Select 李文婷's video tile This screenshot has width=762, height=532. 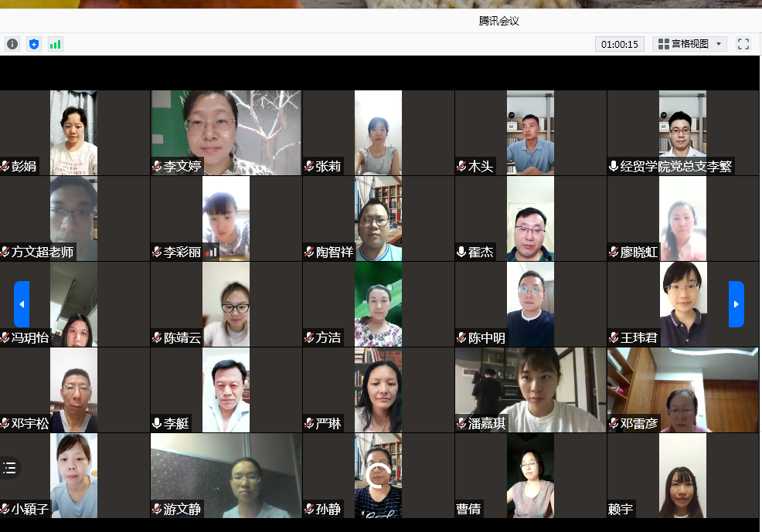226,131
